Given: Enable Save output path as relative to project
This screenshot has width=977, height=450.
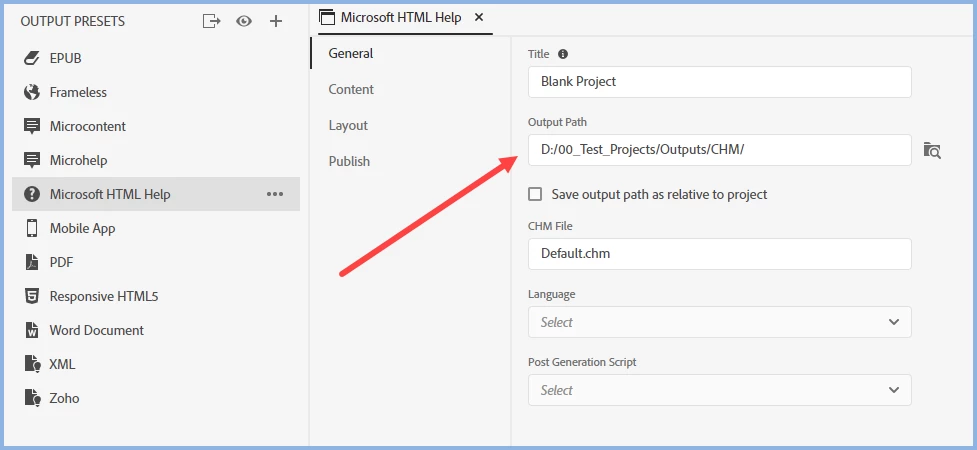Looking at the screenshot, I should pyautogui.click(x=535, y=194).
